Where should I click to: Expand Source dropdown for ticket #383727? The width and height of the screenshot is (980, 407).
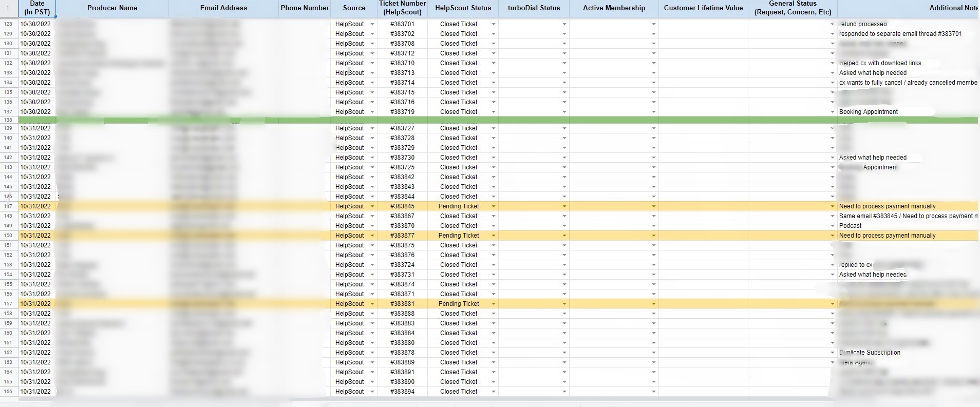click(x=372, y=128)
